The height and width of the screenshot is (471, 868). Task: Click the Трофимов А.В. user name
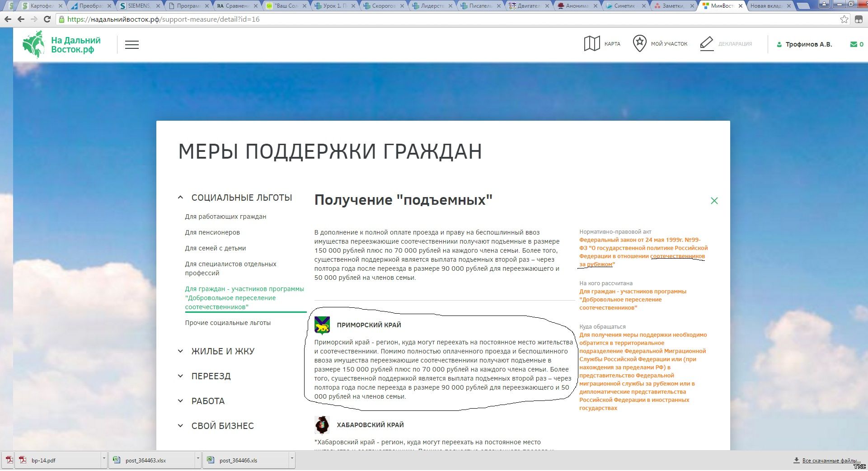(x=809, y=44)
